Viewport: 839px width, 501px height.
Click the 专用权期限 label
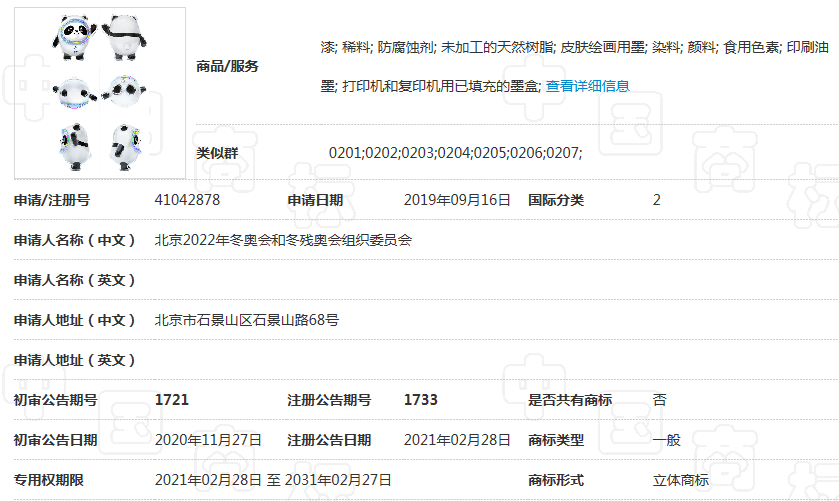(49, 480)
